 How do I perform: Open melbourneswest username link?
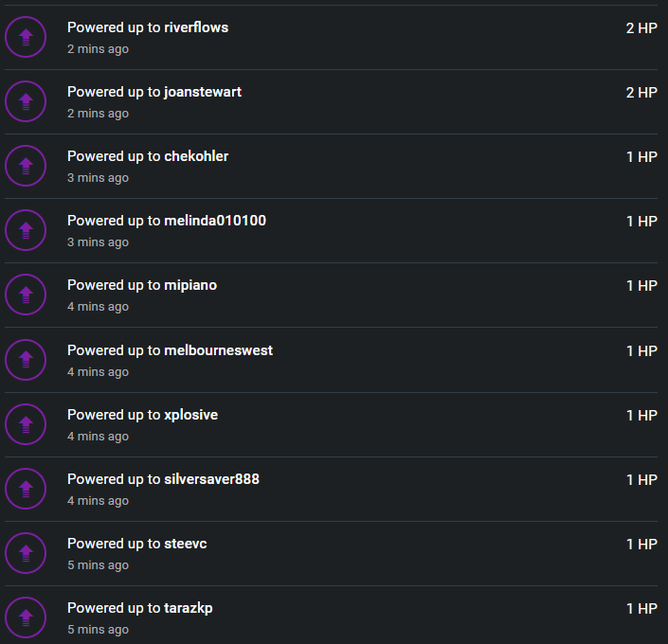pos(218,350)
